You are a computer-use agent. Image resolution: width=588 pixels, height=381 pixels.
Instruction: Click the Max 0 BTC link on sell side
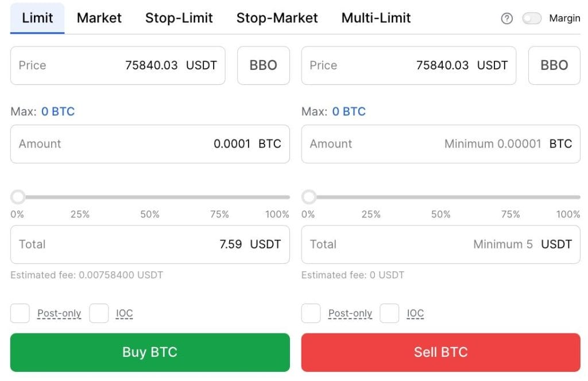349,111
